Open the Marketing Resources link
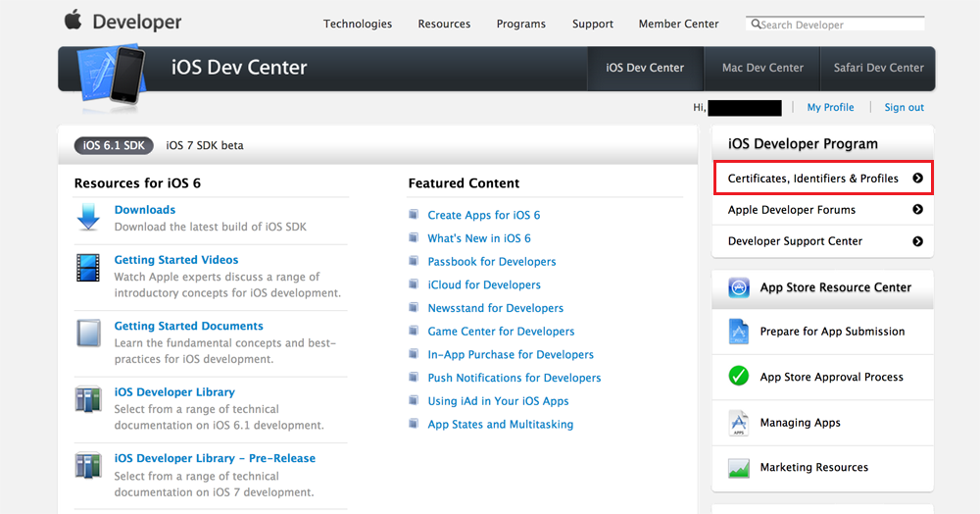Screen dimensions: 980x514 point(814,467)
